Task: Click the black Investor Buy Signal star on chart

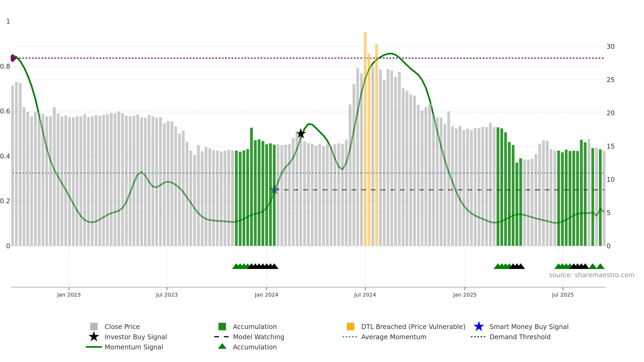Action: (301, 133)
